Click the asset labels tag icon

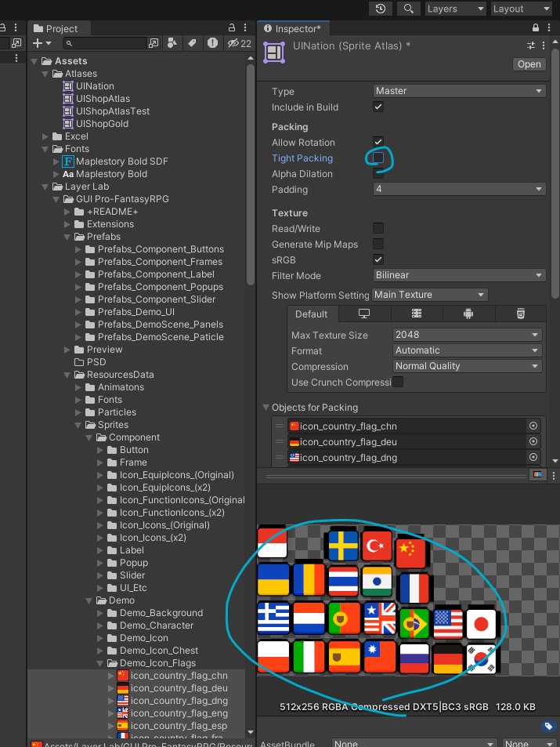[x=548, y=726]
